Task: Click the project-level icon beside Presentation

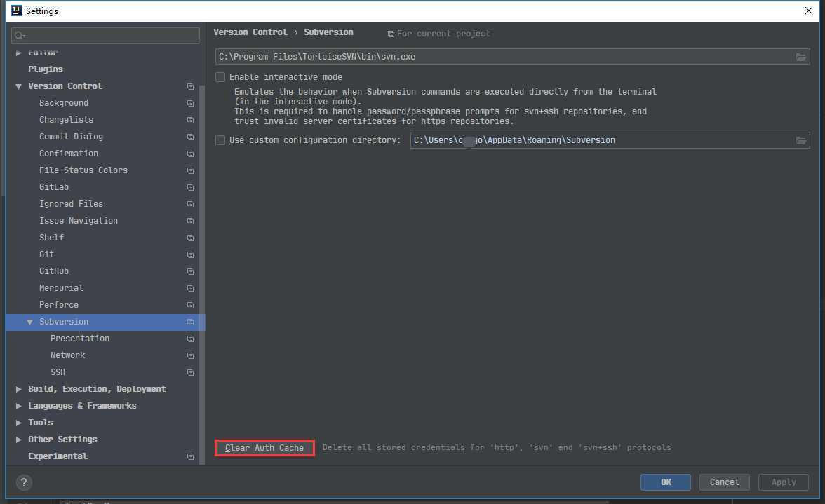Action: [x=191, y=339]
